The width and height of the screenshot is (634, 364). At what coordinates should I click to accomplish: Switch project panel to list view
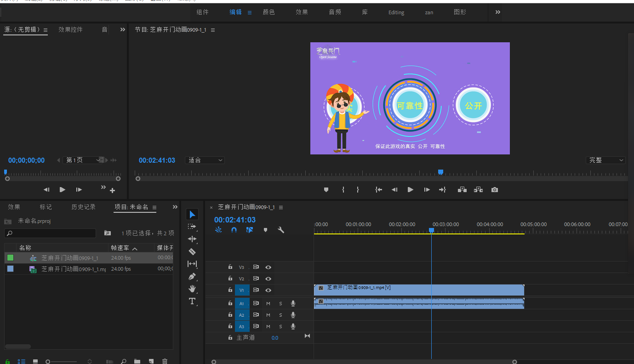point(22,361)
